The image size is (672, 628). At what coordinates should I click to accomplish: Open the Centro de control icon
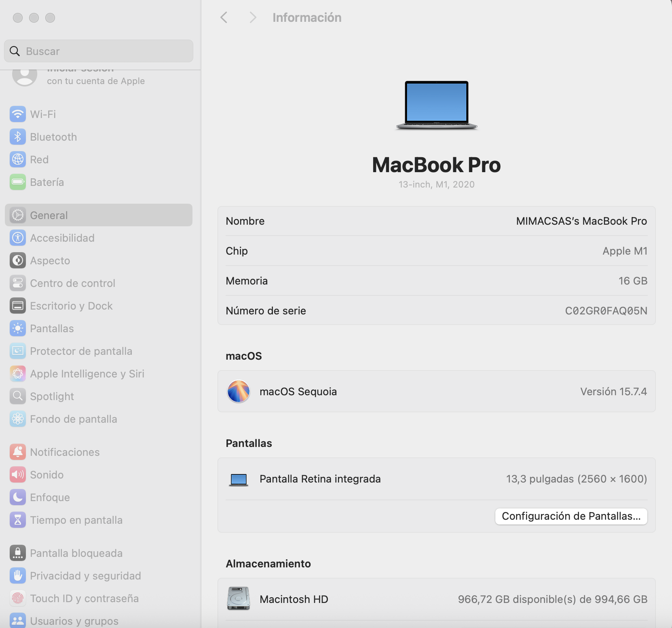tap(17, 283)
